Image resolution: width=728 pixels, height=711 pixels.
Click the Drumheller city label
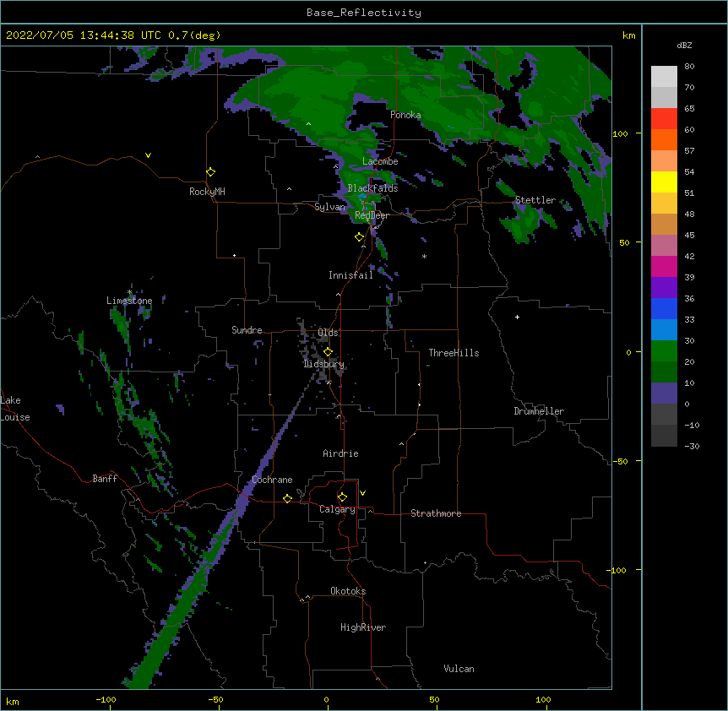click(x=539, y=411)
